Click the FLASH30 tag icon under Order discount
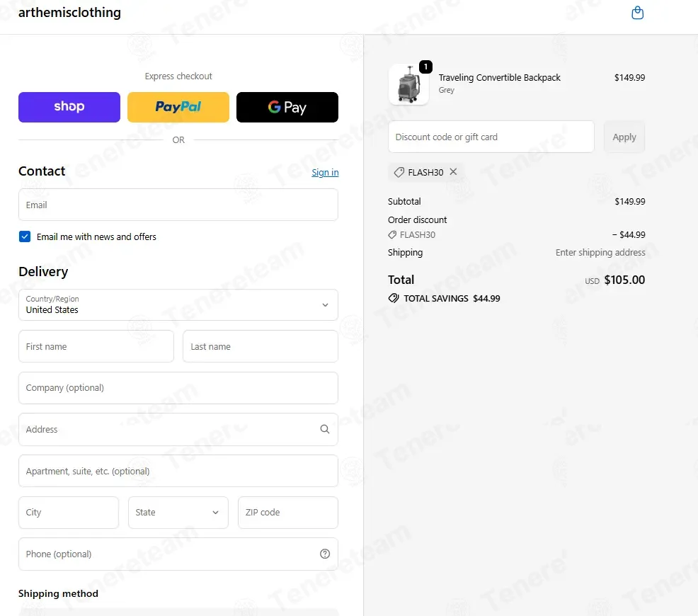This screenshot has height=616, width=698. [x=392, y=234]
